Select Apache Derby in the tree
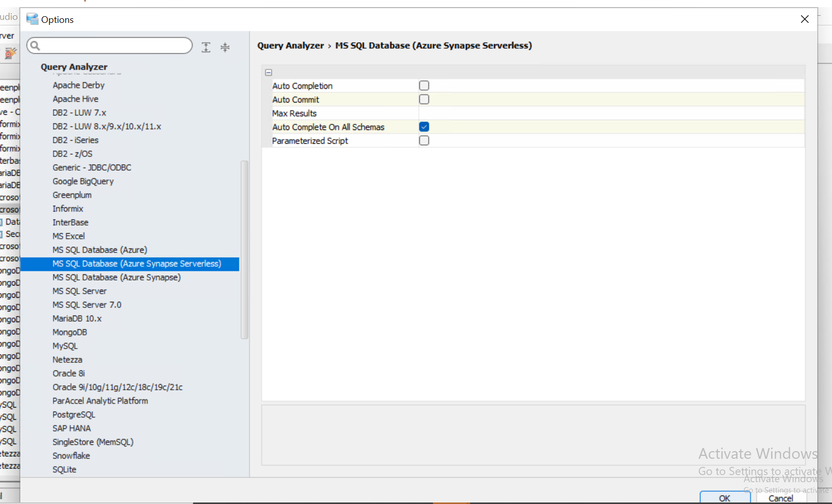832x504 pixels. [79, 85]
